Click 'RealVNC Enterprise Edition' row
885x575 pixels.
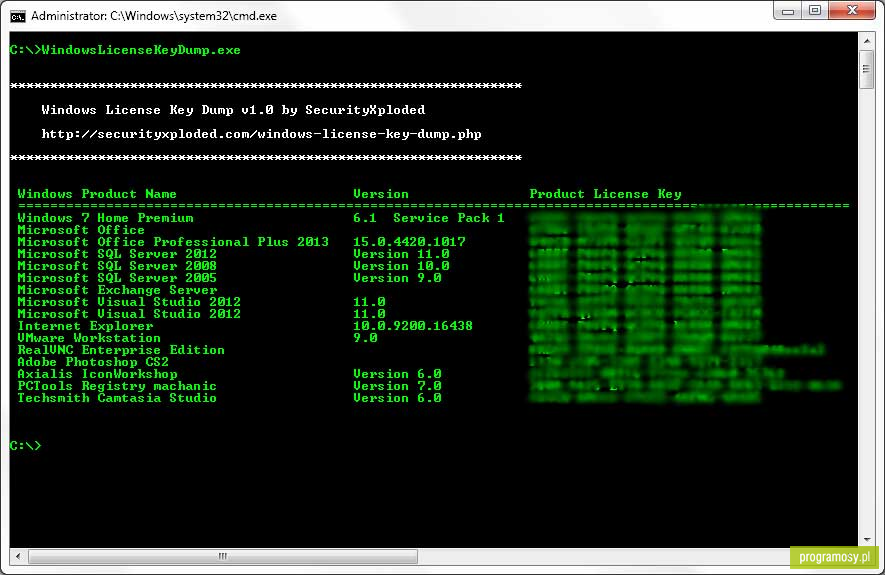121,350
